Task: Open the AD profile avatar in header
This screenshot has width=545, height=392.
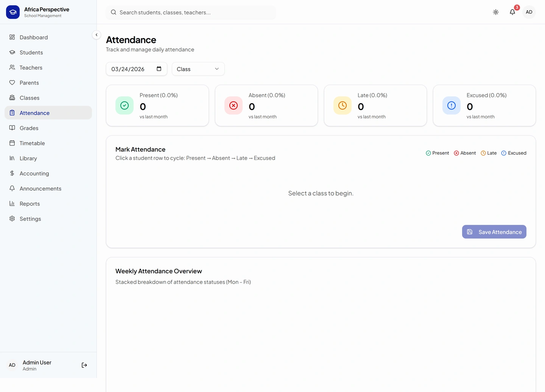Action: point(529,12)
